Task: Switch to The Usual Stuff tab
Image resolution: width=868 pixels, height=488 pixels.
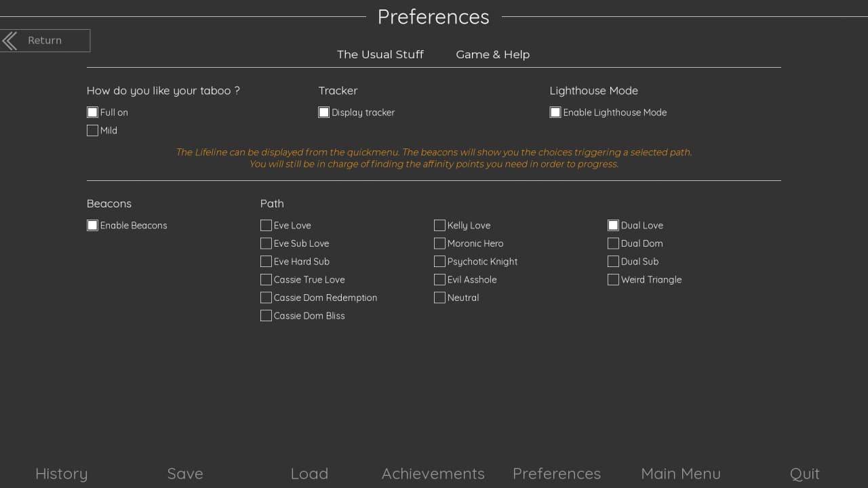Action: coord(380,54)
